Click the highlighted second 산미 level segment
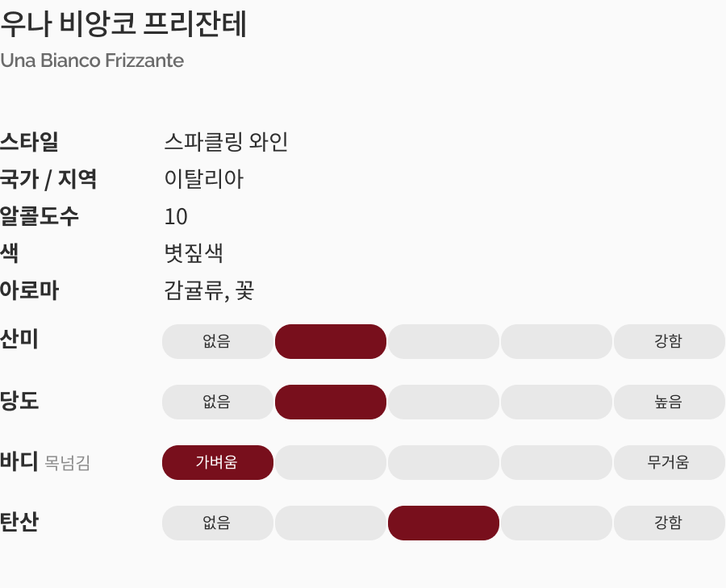726x588 pixels. point(330,341)
